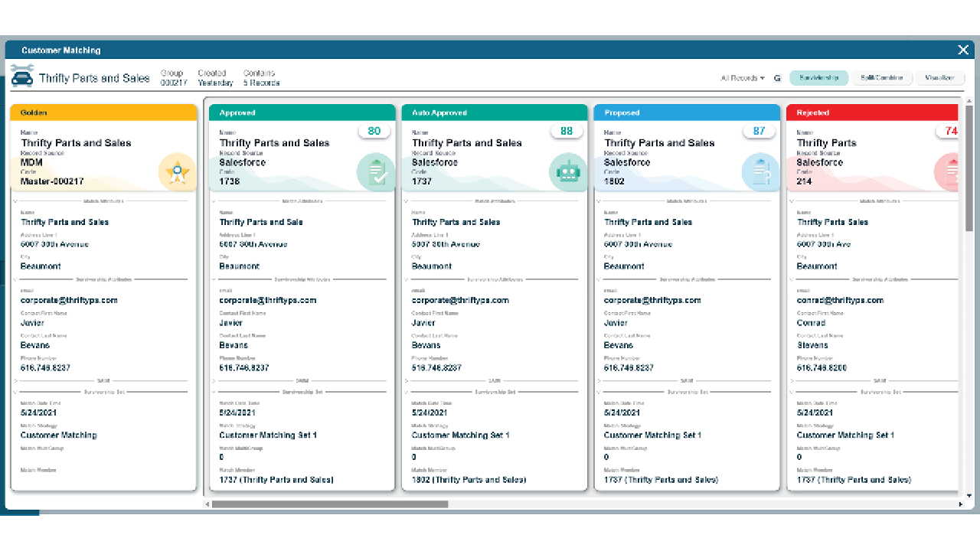Click Contains 5 Records in the header
980x551 pixels.
point(261,78)
